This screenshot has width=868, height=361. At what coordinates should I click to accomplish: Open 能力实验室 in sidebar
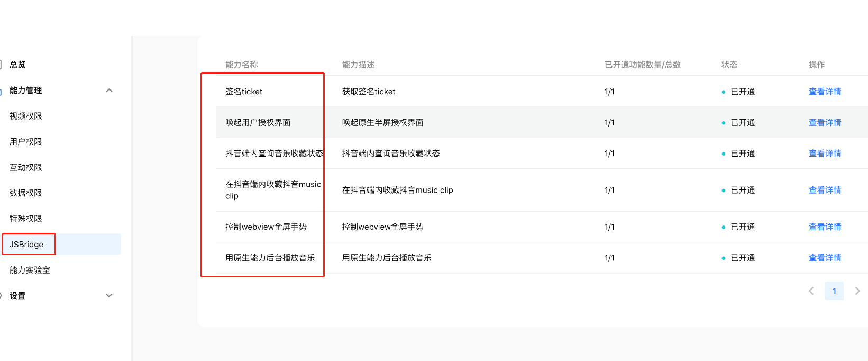[30, 270]
